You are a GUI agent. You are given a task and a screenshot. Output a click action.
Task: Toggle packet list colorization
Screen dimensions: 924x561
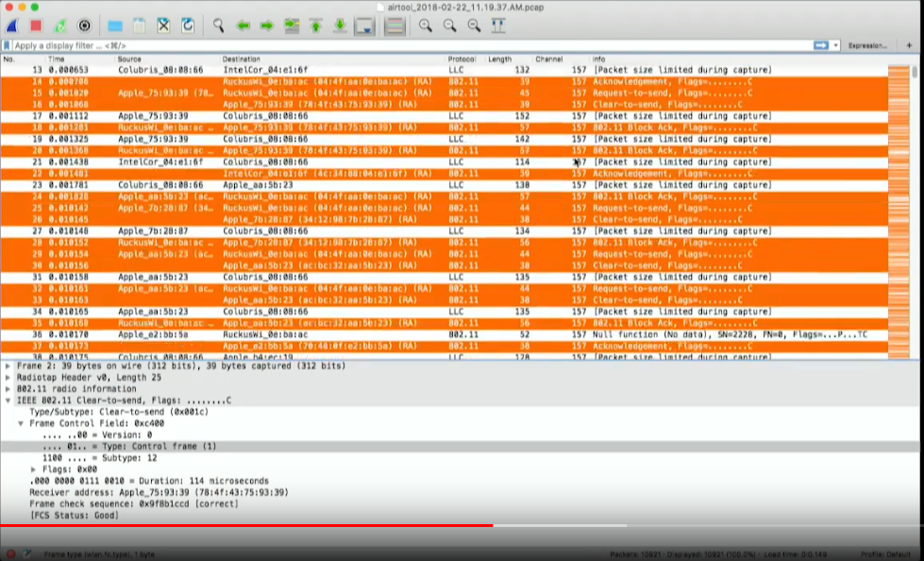point(395,25)
